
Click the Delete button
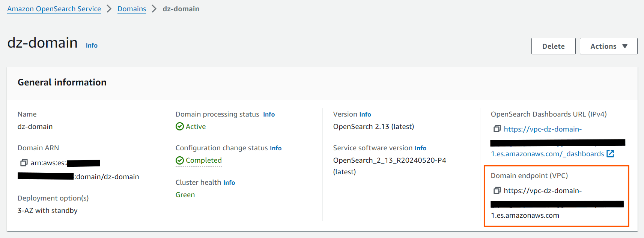tap(553, 46)
